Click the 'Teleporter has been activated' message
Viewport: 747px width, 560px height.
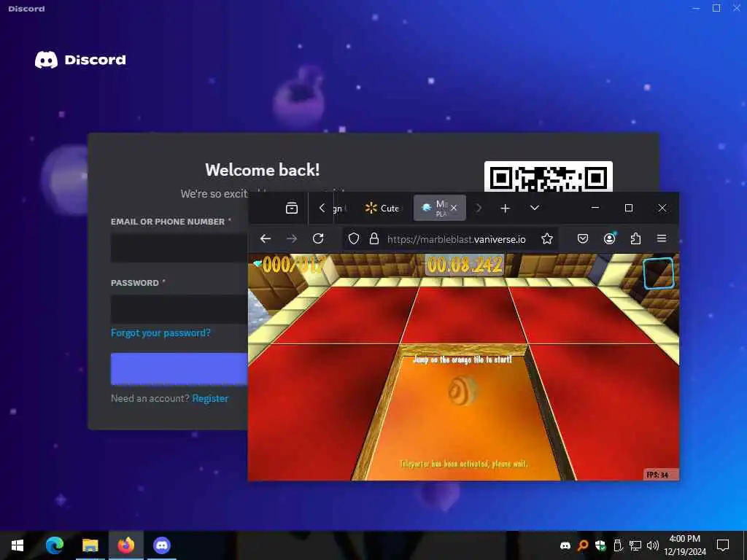[x=463, y=463]
